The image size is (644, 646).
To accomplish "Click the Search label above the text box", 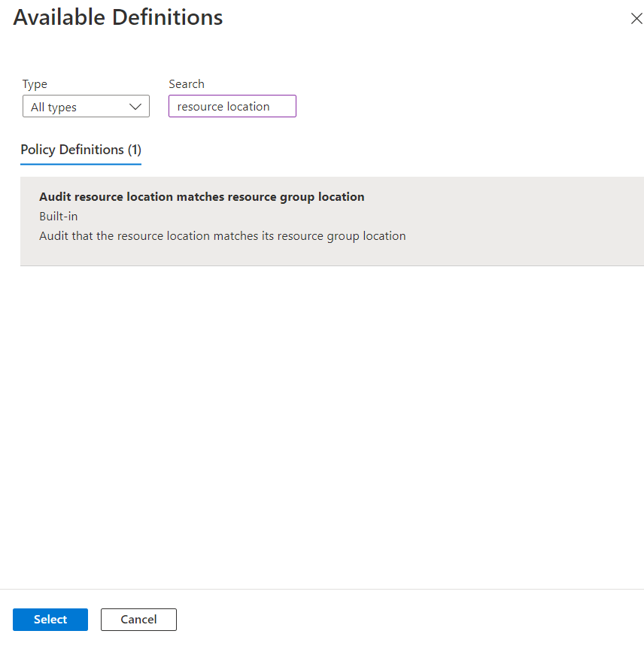I will point(187,84).
